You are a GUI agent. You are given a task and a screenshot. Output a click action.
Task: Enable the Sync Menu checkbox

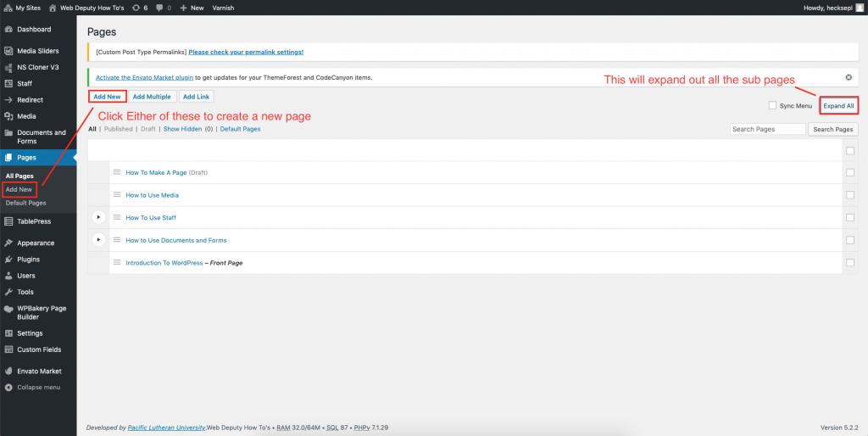[772, 105]
